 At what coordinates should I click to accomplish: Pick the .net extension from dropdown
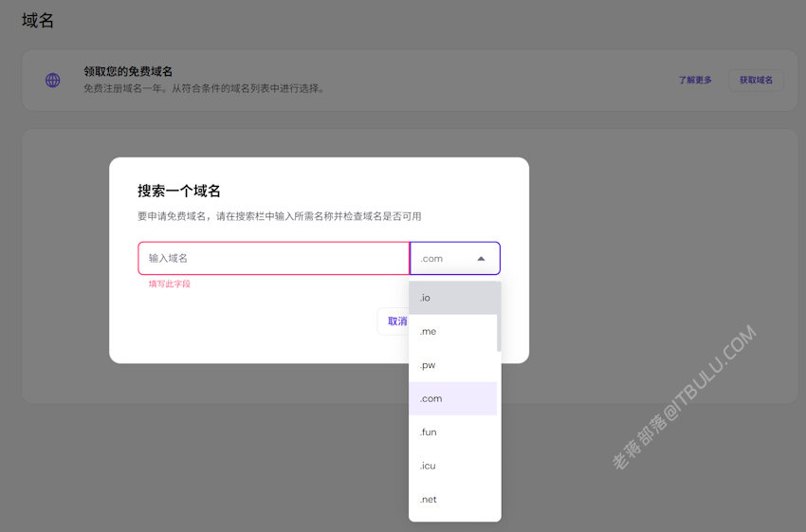tap(453, 499)
